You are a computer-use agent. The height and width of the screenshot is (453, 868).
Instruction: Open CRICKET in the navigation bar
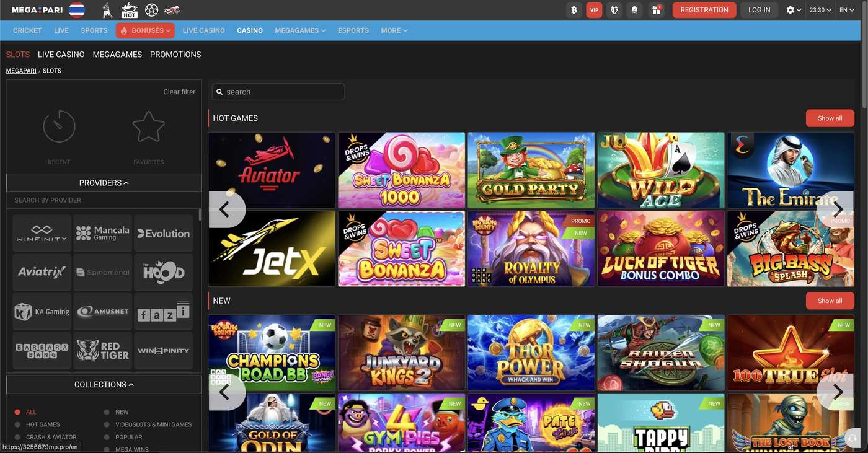[27, 30]
